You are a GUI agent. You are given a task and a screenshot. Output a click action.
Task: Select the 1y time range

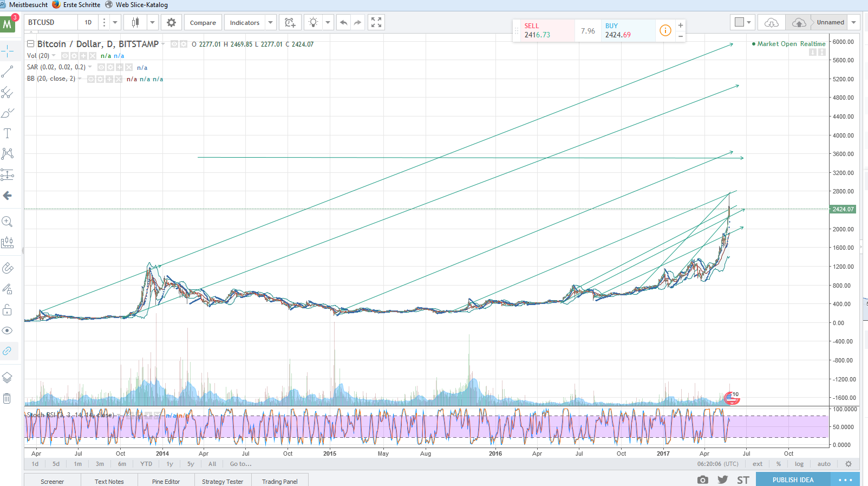click(x=169, y=464)
